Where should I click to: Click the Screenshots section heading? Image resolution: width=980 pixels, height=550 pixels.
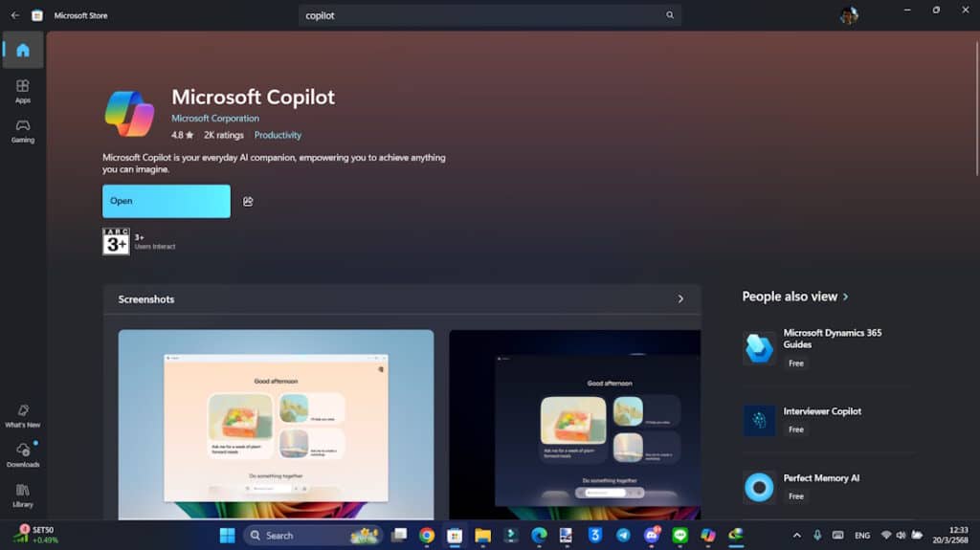click(x=146, y=299)
